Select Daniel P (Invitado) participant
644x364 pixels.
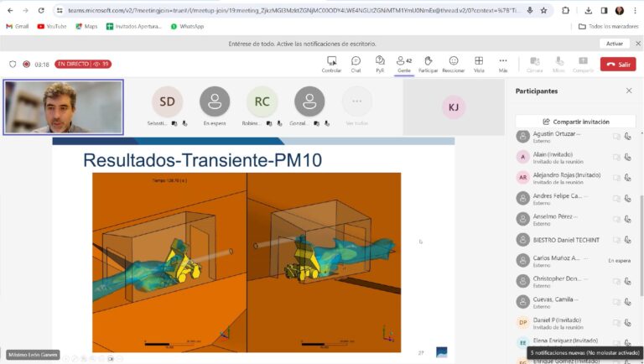(575, 323)
